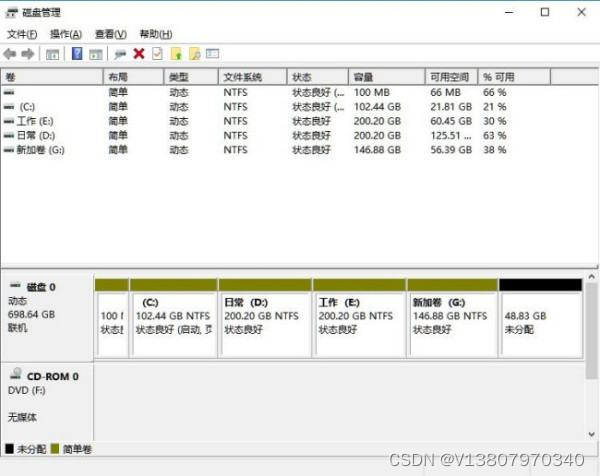Click the 21.81 GB free space cell
600x476 pixels.
pyautogui.click(x=451, y=107)
